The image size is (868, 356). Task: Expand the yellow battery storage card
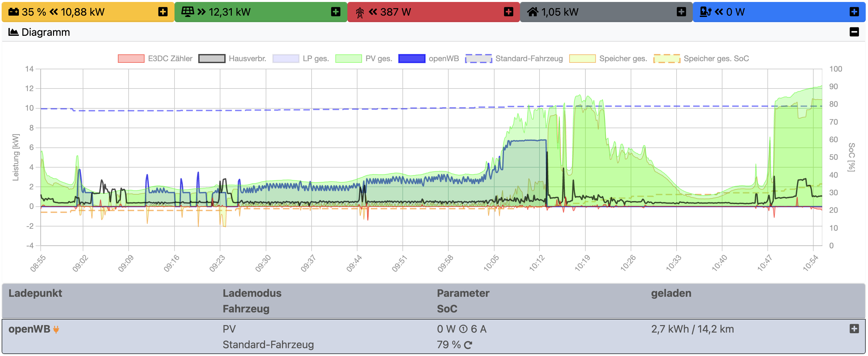tap(163, 12)
